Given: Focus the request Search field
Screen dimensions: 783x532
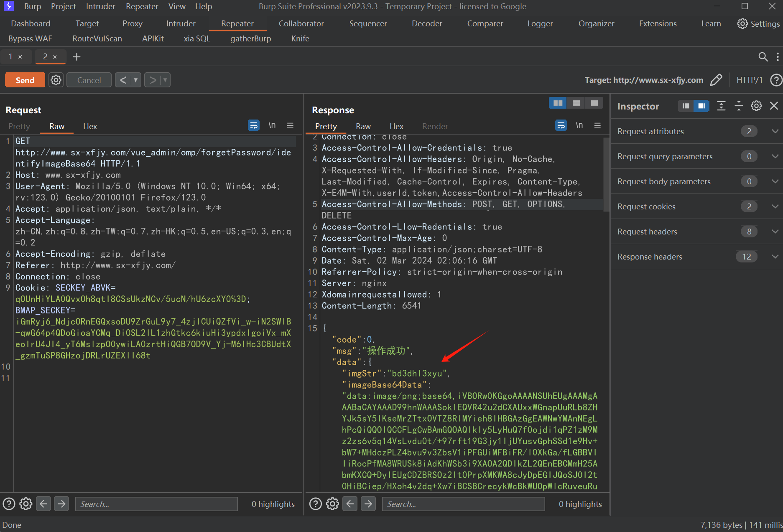Looking at the screenshot, I should pyautogui.click(x=156, y=504).
